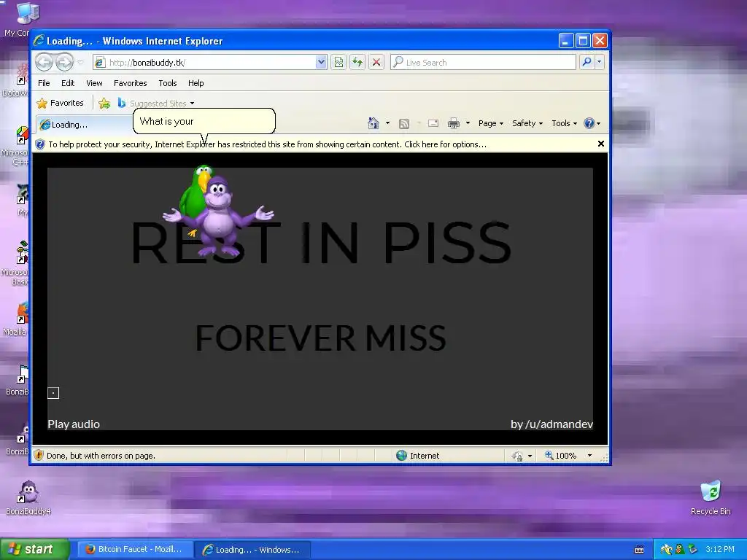Close the security information bar
747x560 pixels.
pos(601,144)
